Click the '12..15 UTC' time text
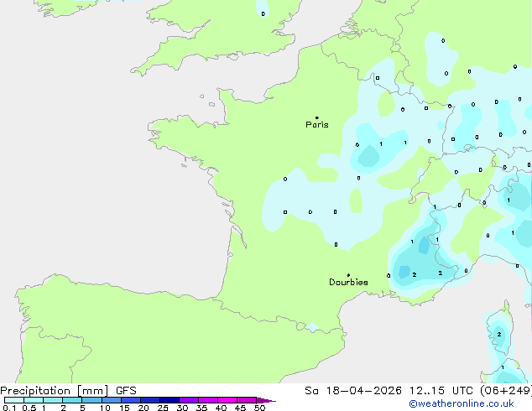 [x=441, y=391]
